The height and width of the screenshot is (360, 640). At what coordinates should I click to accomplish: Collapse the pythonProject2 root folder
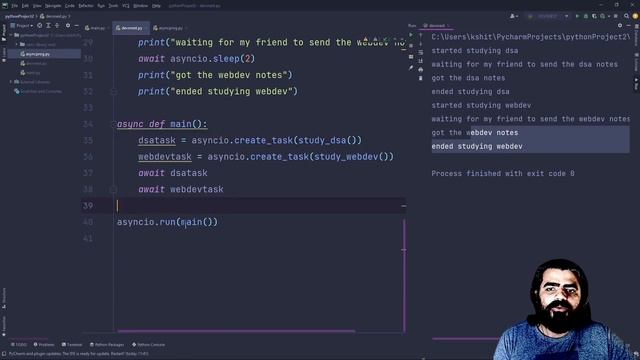tap(11, 35)
